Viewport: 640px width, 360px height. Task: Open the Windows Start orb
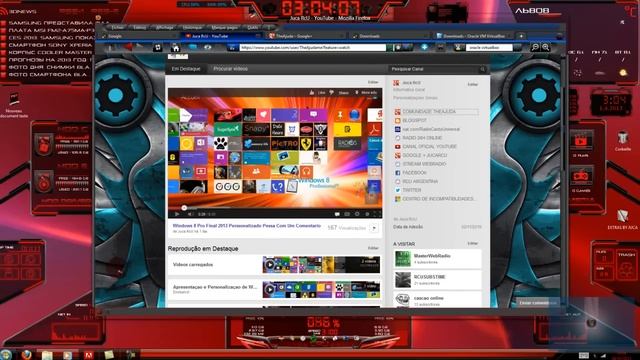6,355
